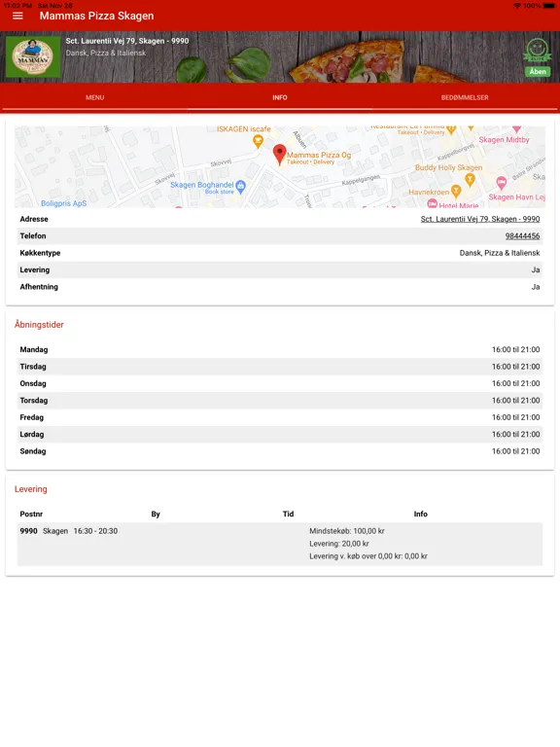Open the hamburger navigation menu

click(17, 16)
